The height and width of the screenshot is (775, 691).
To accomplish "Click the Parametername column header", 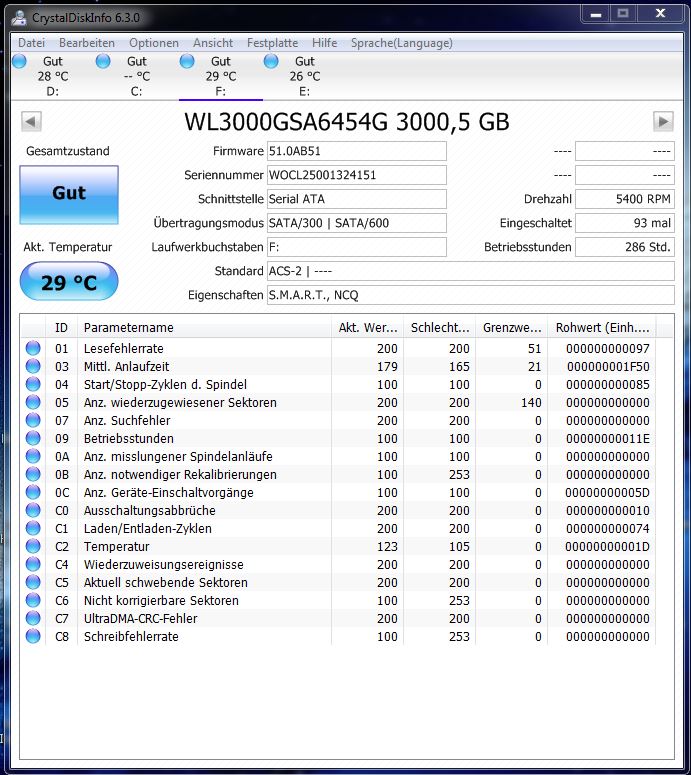I will coord(204,328).
